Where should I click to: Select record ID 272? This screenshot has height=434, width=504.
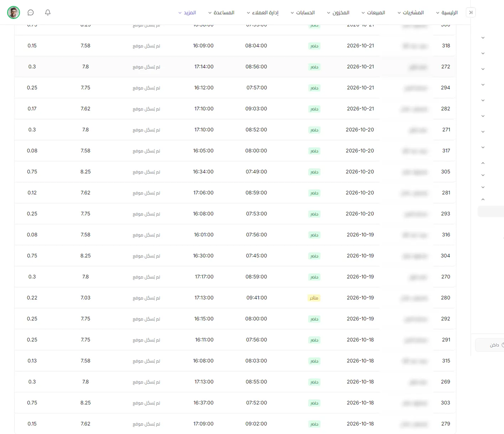[x=446, y=67]
